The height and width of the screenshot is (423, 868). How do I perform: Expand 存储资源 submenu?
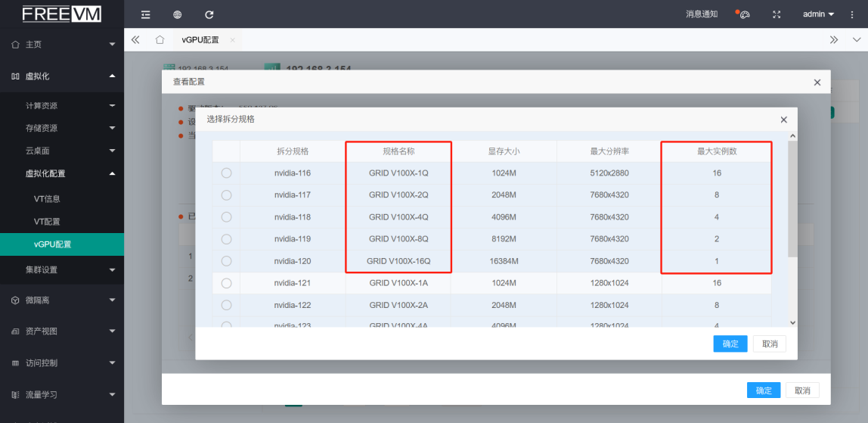coord(62,128)
